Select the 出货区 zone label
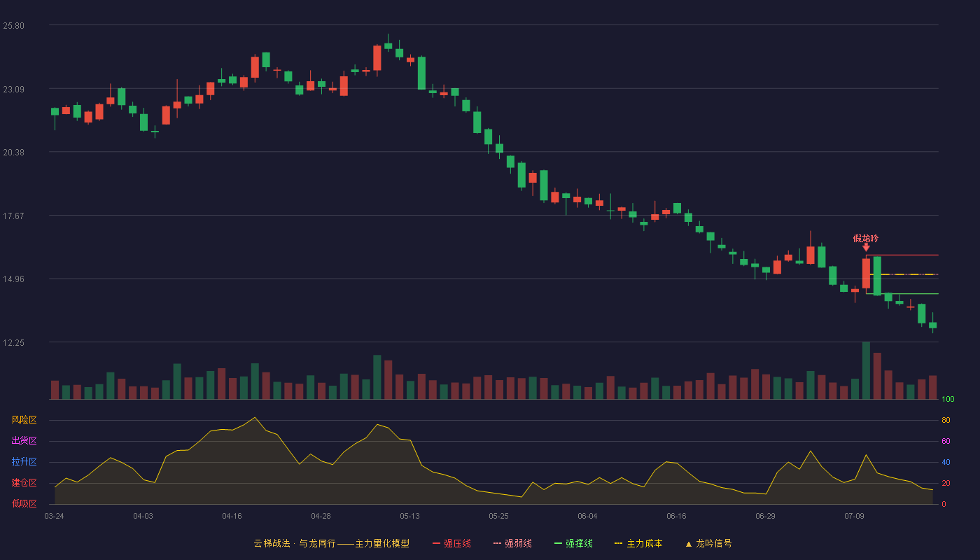Screen dimensions: 980x560 tap(24, 441)
